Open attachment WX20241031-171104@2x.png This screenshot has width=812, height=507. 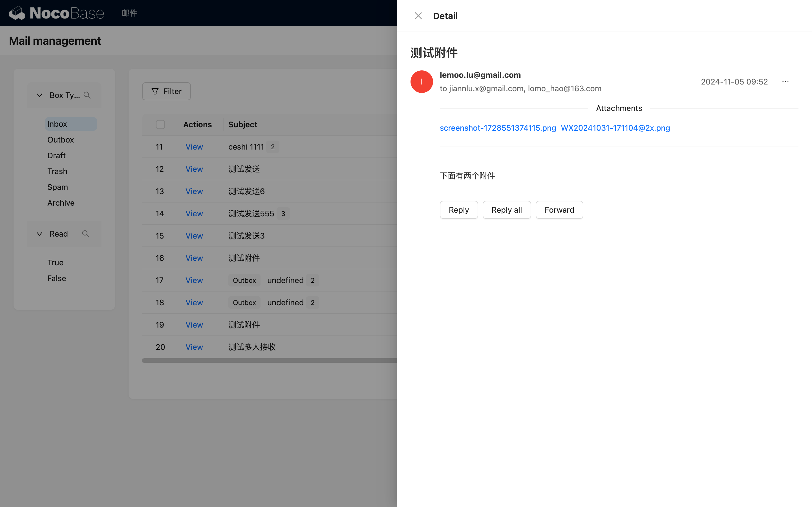615,128
